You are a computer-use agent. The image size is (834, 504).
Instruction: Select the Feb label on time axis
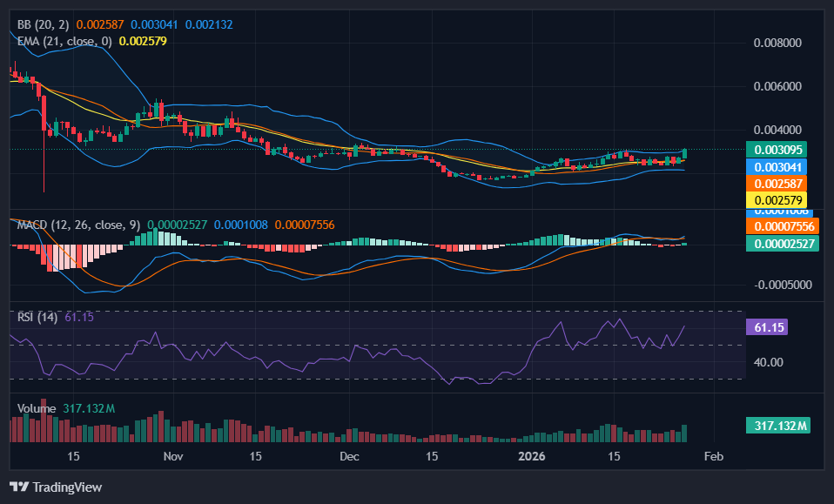click(x=713, y=456)
